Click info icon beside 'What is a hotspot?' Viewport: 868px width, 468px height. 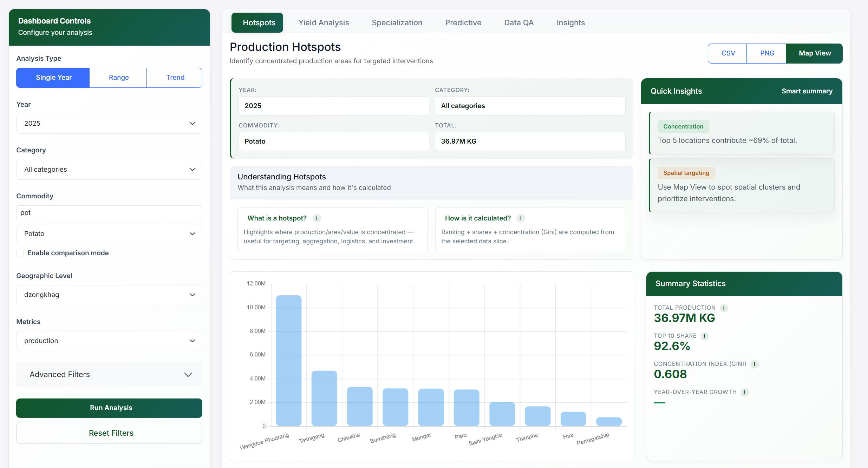[316, 218]
